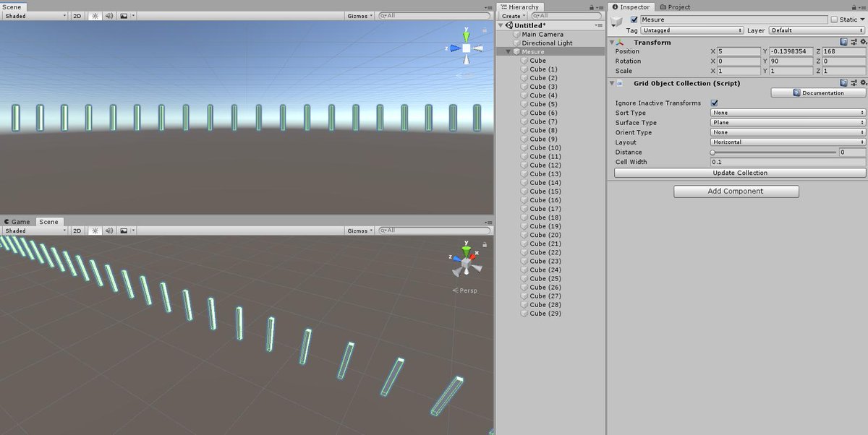Open the Shaded draw mode dropdown in the upper Scene
Image resolution: width=868 pixels, height=435 pixels.
(x=35, y=15)
